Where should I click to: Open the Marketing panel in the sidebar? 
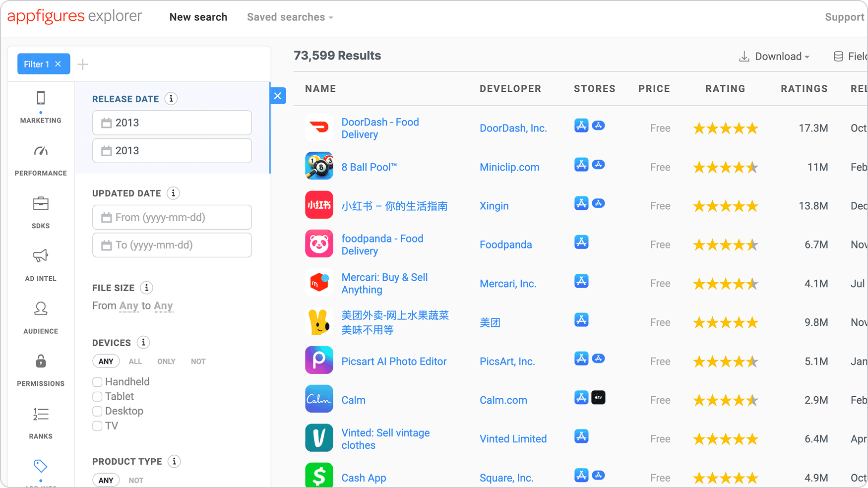pyautogui.click(x=41, y=107)
